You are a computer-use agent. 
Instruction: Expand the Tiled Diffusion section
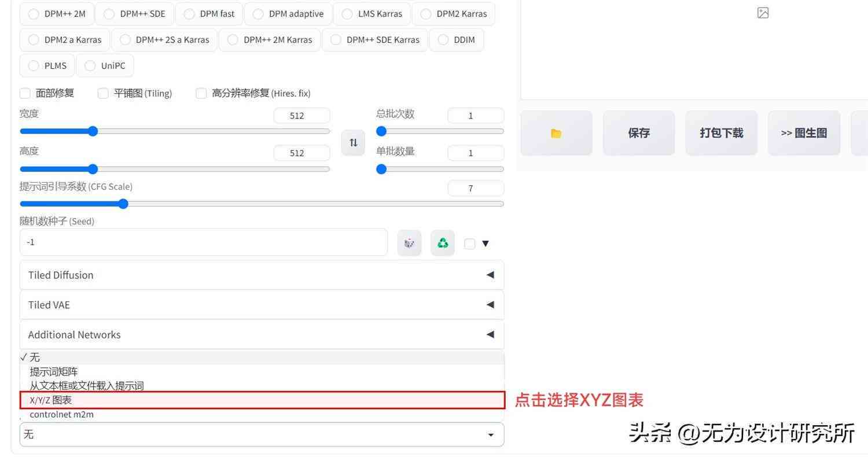262,275
